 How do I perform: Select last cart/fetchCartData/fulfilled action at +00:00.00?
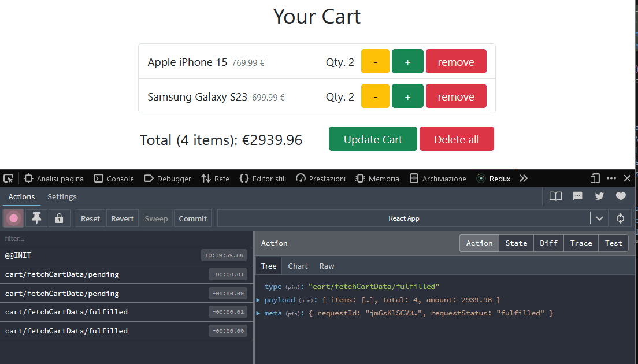(x=127, y=331)
